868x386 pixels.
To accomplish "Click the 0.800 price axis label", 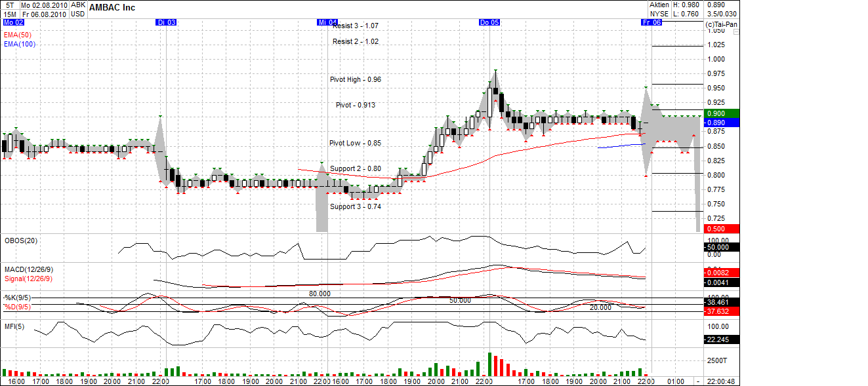I will click(x=716, y=175).
